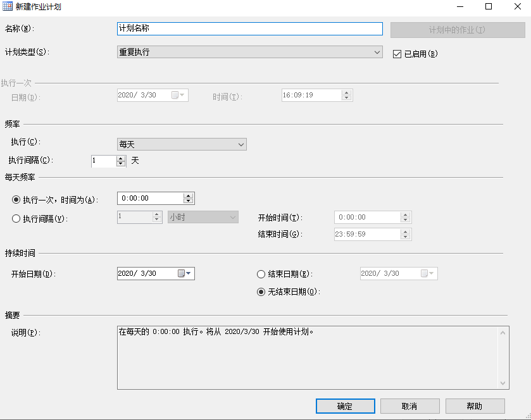Maximize the 新建作业计划 window
The width and height of the screenshot is (531, 420).
coord(489,6)
